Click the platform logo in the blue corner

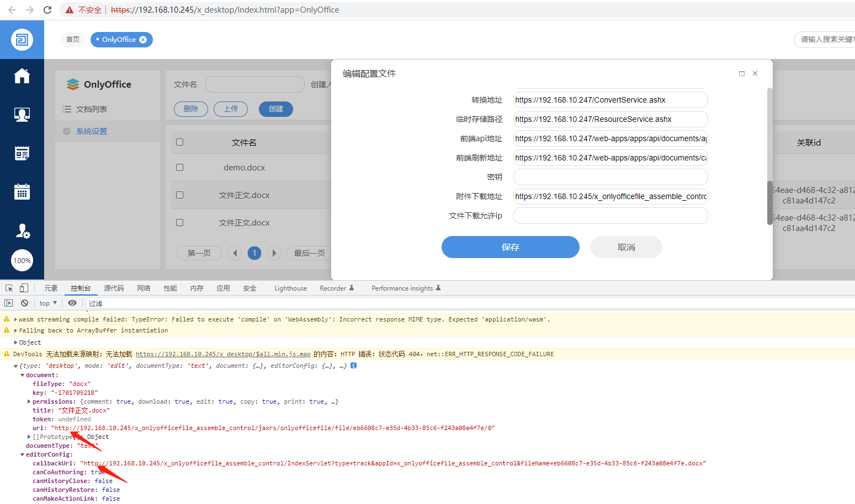point(22,40)
